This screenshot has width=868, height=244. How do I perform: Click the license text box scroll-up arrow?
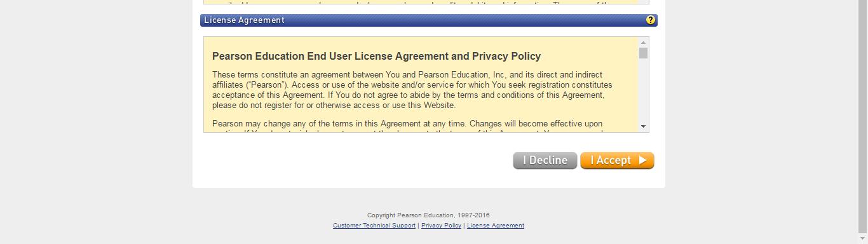[643, 42]
